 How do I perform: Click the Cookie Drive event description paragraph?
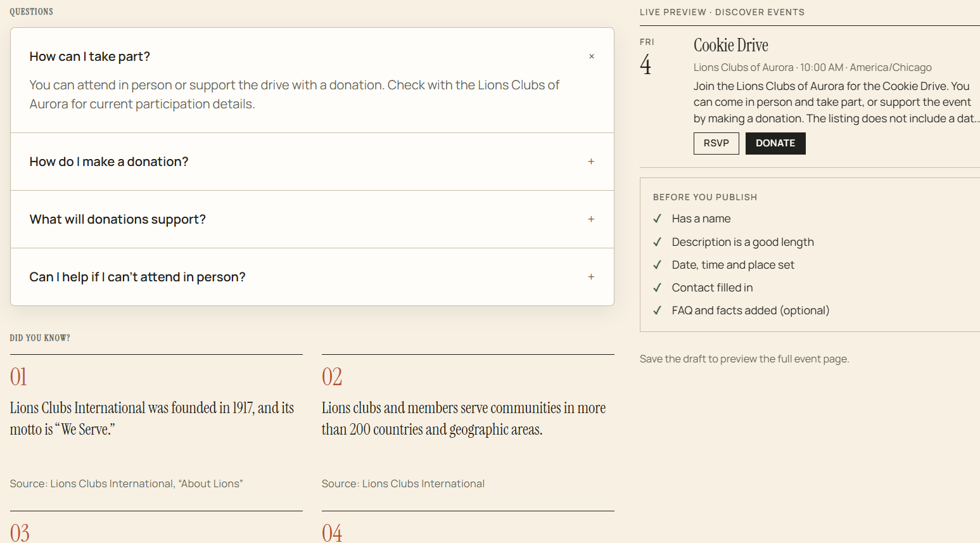pos(836,102)
